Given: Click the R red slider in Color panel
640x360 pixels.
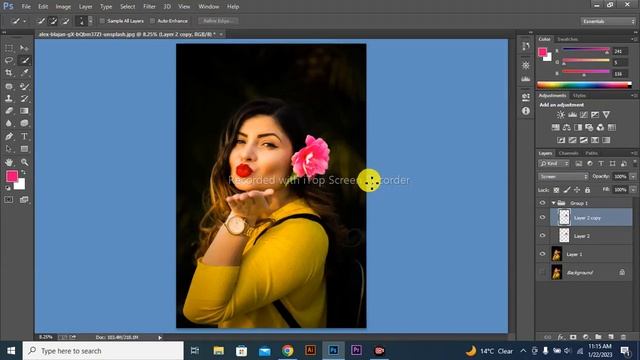Looking at the screenshot, I should click(587, 51).
